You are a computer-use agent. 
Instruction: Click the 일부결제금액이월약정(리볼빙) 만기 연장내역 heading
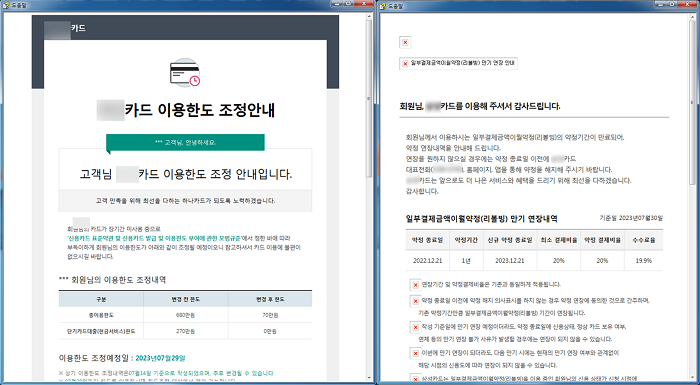pos(481,219)
